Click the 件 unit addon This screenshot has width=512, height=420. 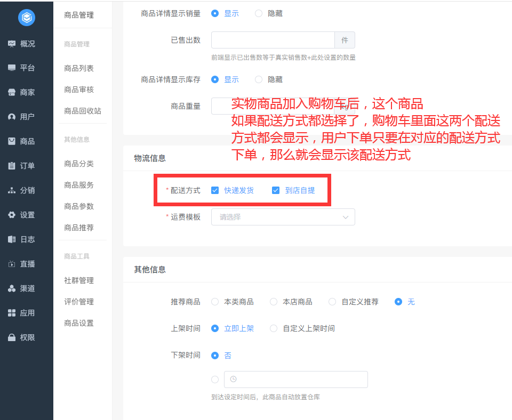click(345, 40)
